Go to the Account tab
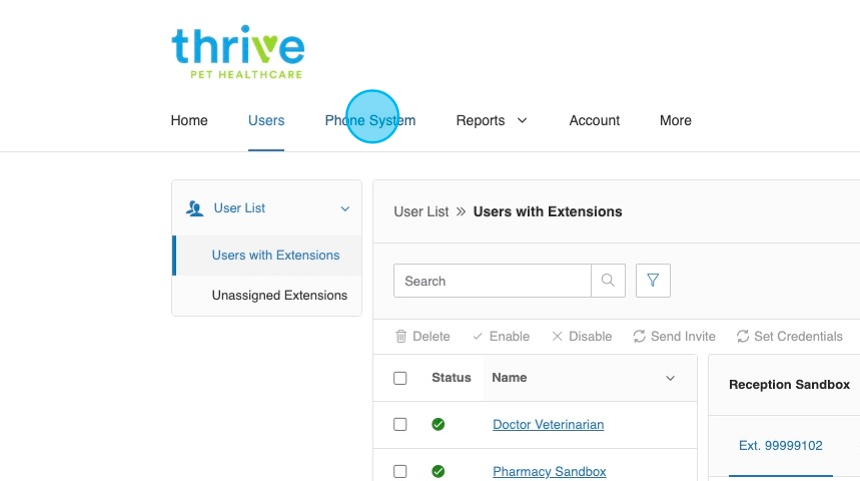This screenshot has height=481, width=860. coord(594,120)
